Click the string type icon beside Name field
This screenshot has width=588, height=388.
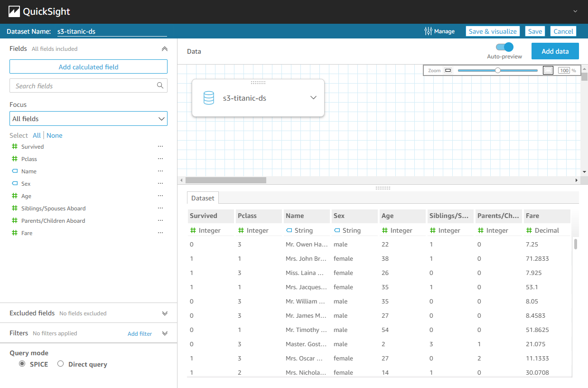point(15,171)
